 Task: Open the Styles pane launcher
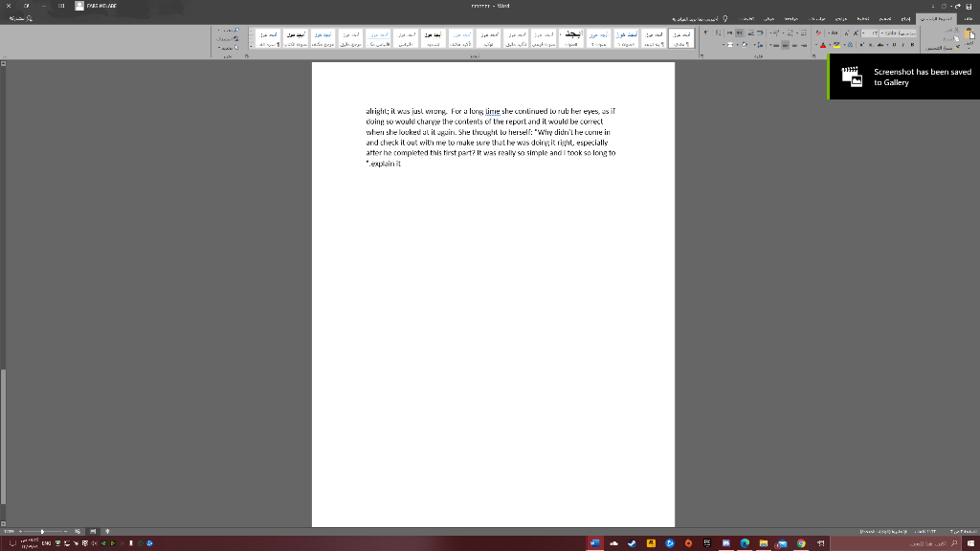click(x=247, y=56)
